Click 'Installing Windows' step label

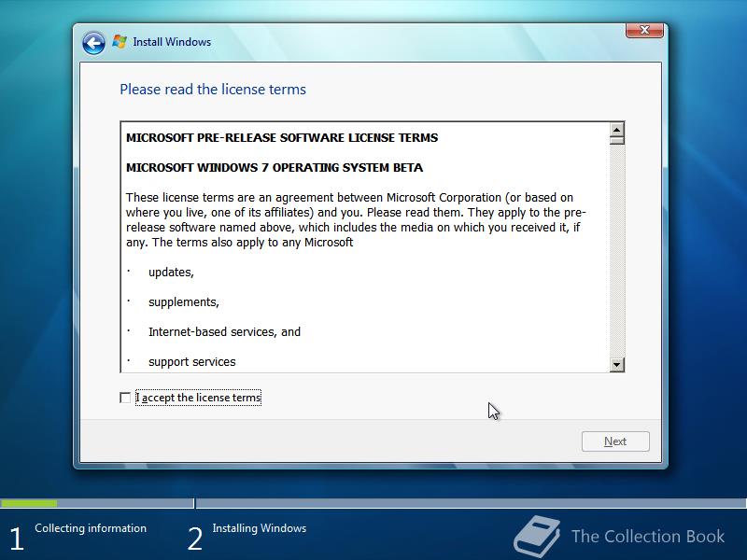tap(260, 528)
